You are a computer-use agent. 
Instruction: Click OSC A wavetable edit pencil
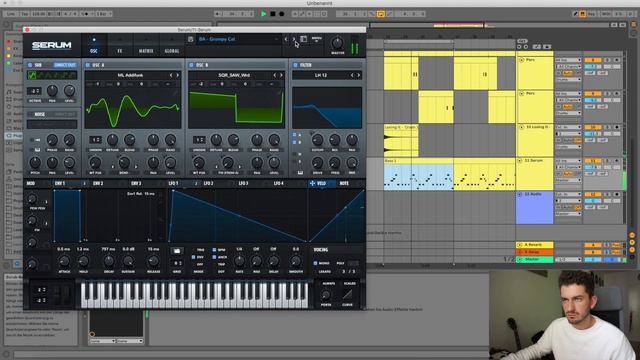[x=176, y=92]
